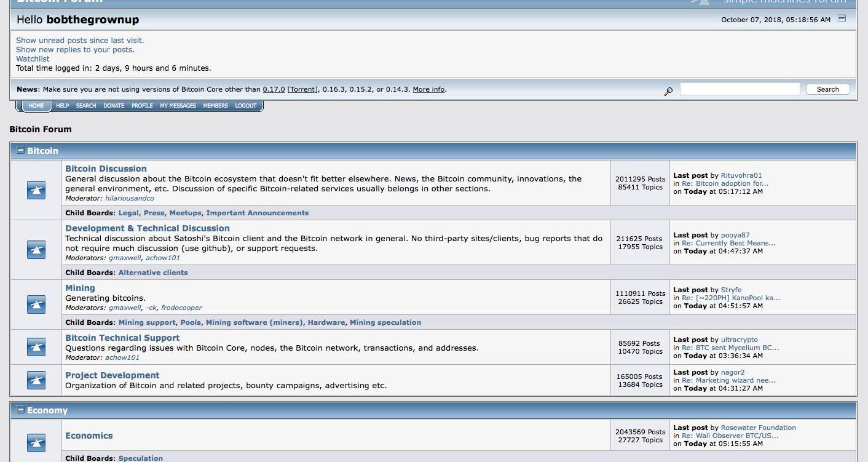Open the Bitcoin Discussion board status icon
The image size is (868, 462).
point(36,190)
